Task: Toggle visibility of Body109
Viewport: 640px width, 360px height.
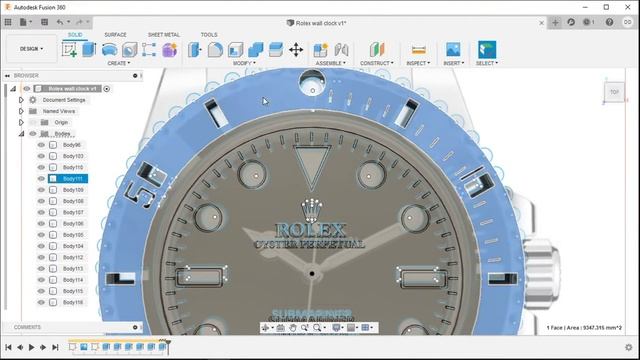Action: coord(41,190)
